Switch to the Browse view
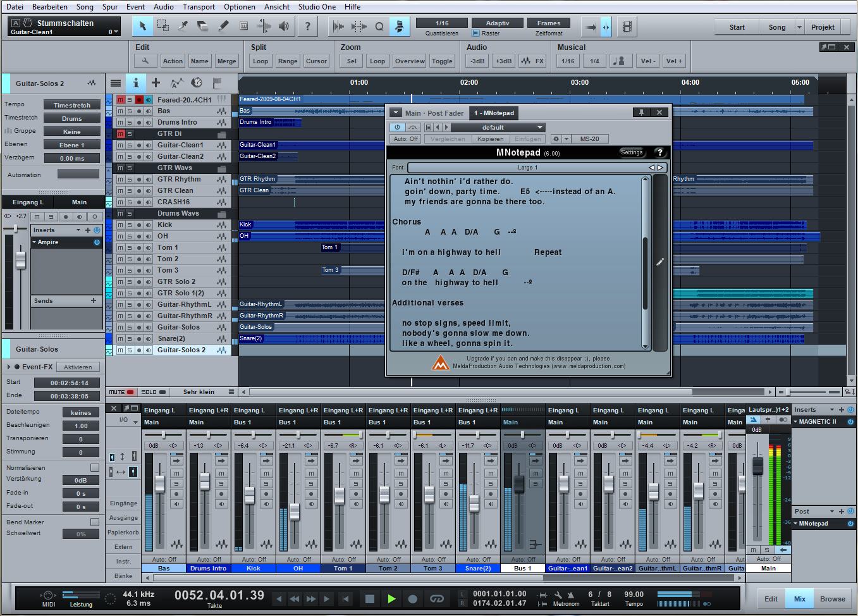858x616 pixels. (x=833, y=599)
